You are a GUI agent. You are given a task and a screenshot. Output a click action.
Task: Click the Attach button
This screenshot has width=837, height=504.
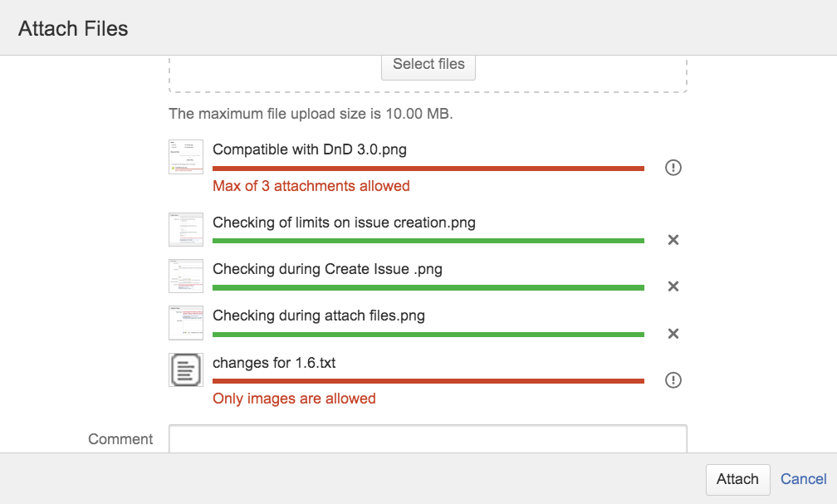click(x=737, y=479)
